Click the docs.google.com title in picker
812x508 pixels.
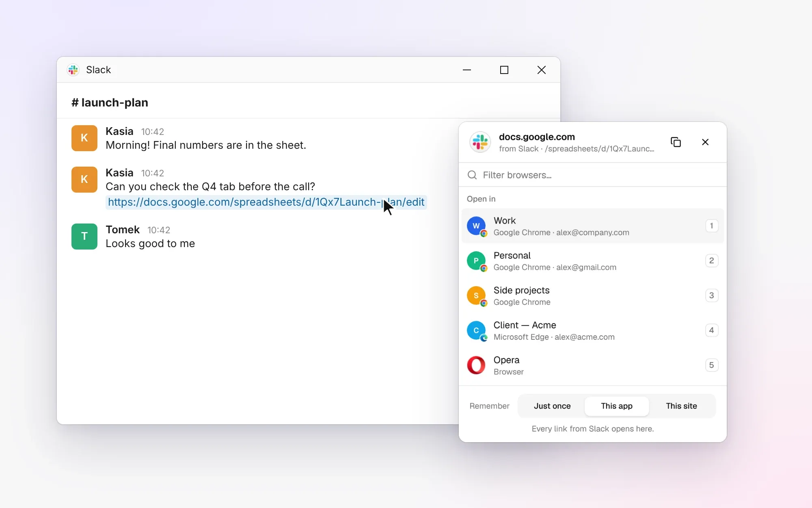[x=537, y=137]
